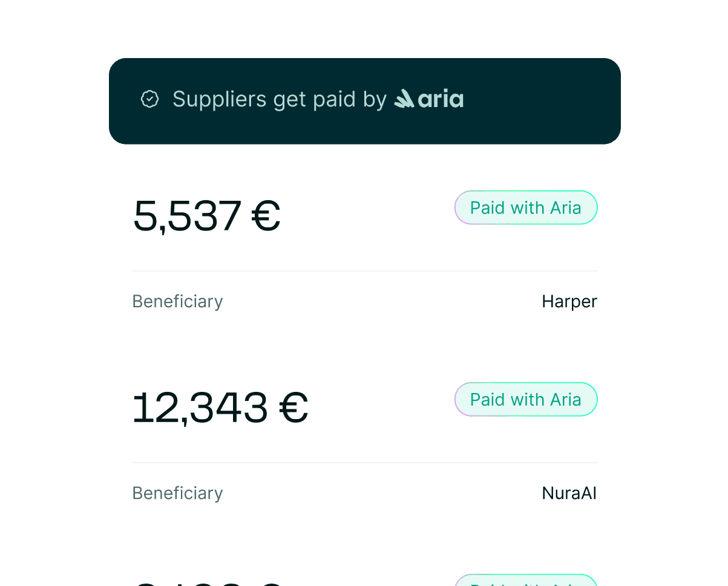Click the Aria wordmark in the banner

pyautogui.click(x=441, y=99)
